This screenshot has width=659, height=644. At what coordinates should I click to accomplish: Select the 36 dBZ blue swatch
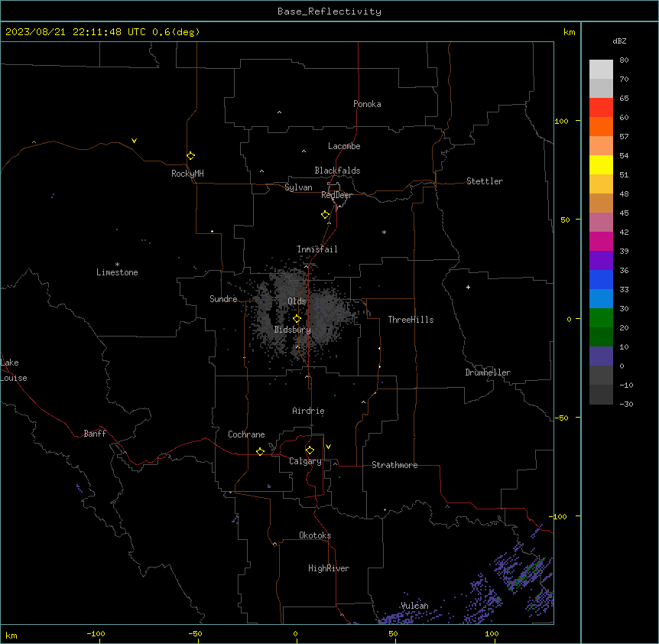click(601, 279)
